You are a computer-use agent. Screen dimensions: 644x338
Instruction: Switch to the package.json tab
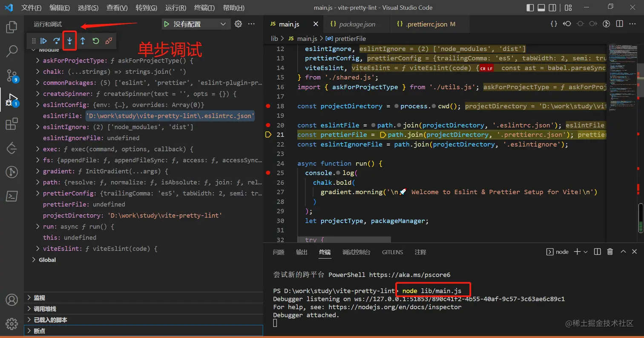coord(357,24)
